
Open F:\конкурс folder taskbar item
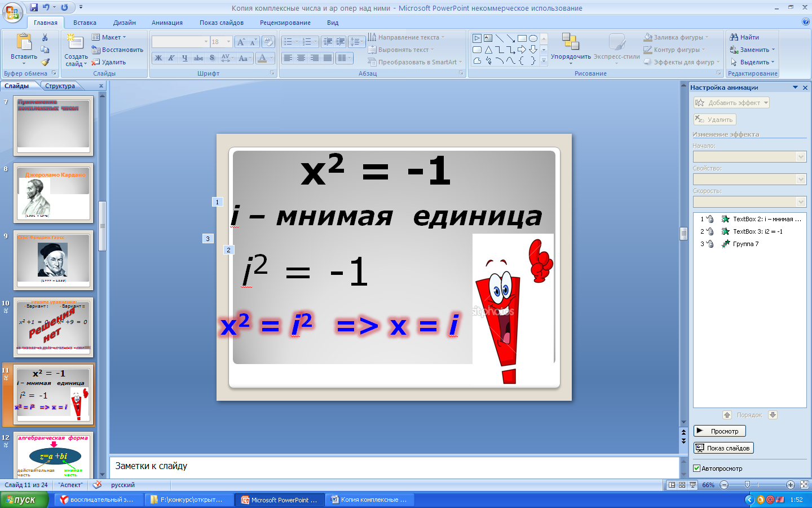pos(188,500)
